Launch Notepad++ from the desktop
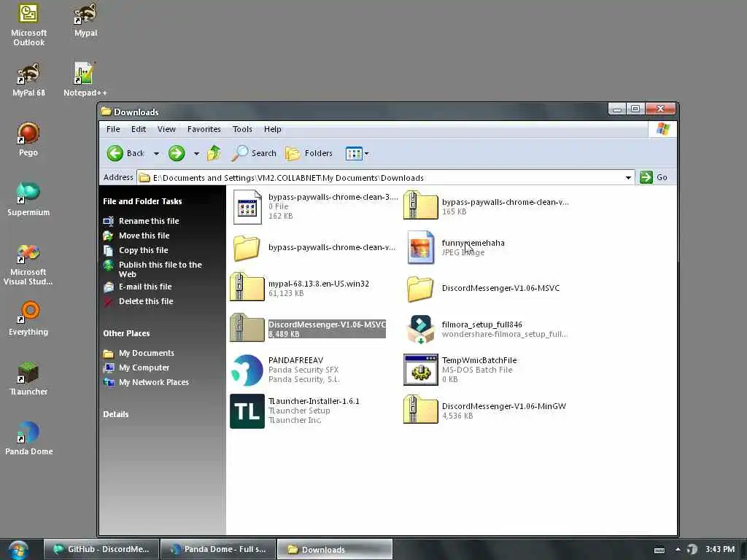The height and width of the screenshot is (560, 747). 85,79
